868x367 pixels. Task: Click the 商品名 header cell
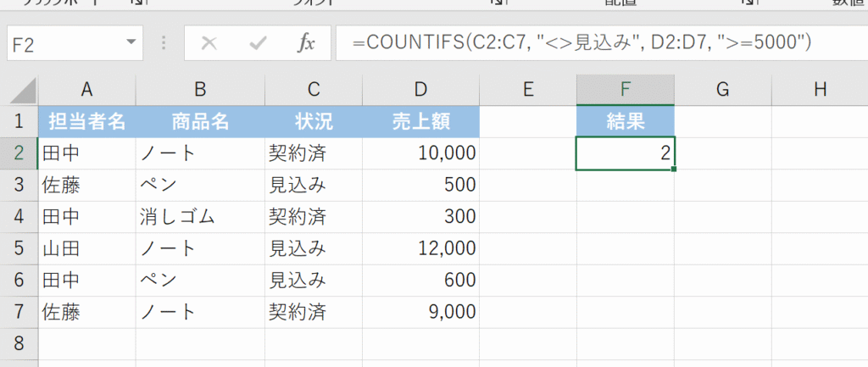[x=200, y=121]
